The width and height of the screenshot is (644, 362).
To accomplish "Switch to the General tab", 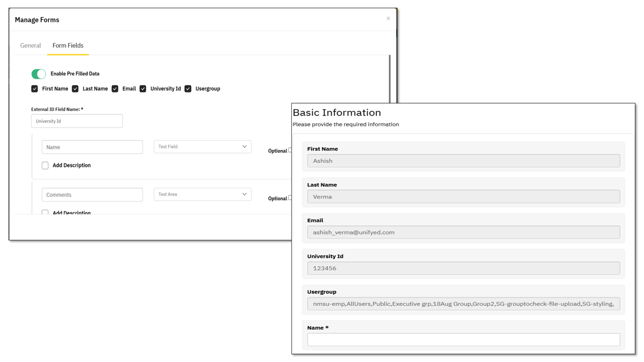I will (31, 45).
